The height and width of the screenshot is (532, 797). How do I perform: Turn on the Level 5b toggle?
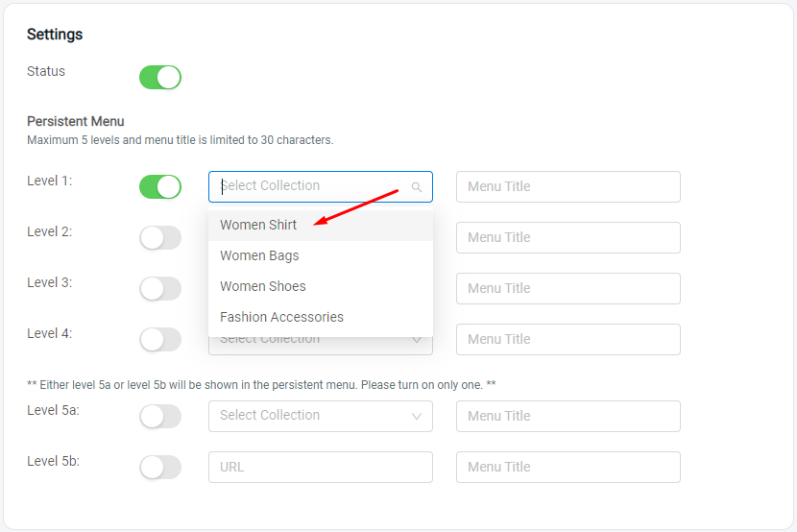pos(159,467)
